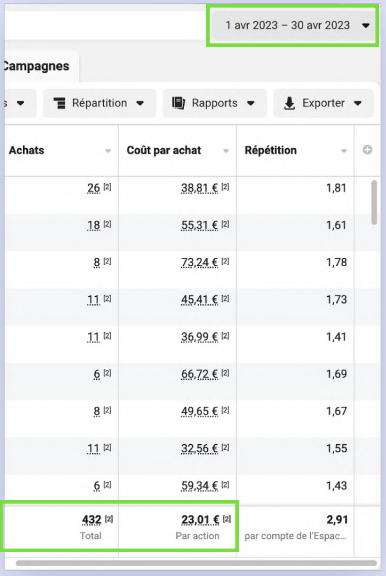Click the Achats value 18
386x576 pixels.
(x=94, y=225)
